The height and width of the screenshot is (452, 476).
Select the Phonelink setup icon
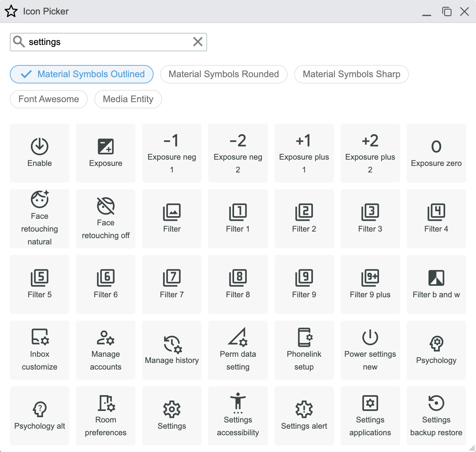tap(304, 350)
